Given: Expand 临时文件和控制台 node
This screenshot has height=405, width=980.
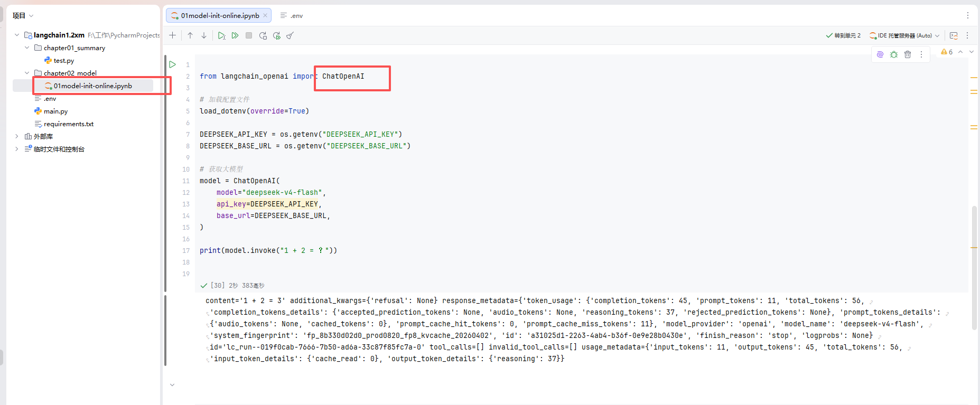Looking at the screenshot, I should click(x=17, y=149).
